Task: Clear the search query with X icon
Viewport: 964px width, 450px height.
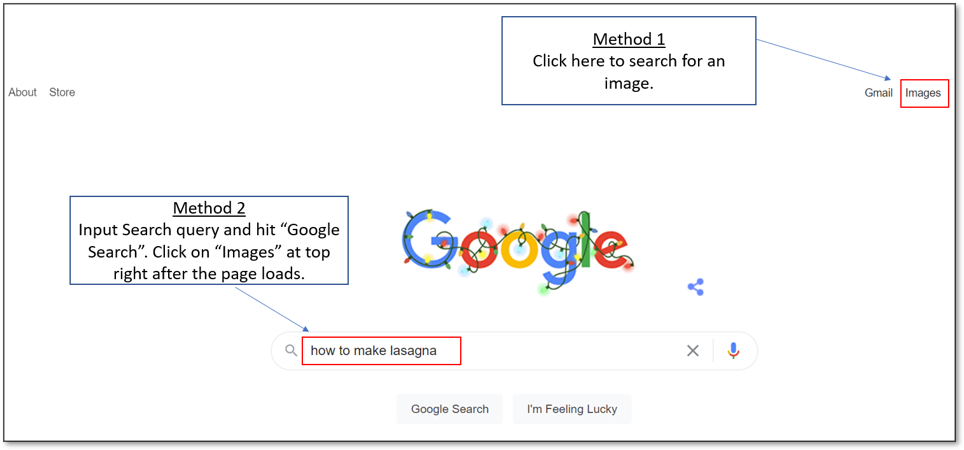Action: pos(692,351)
